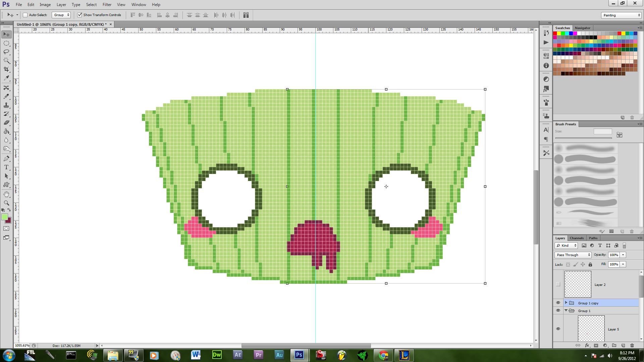
Task: Select the Magic Wand tool
Action: click(6, 61)
